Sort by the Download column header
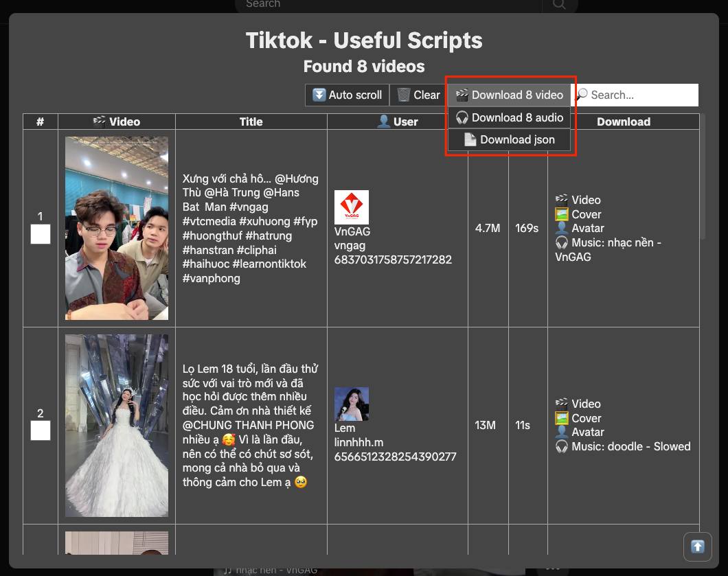 coord(624,122)
